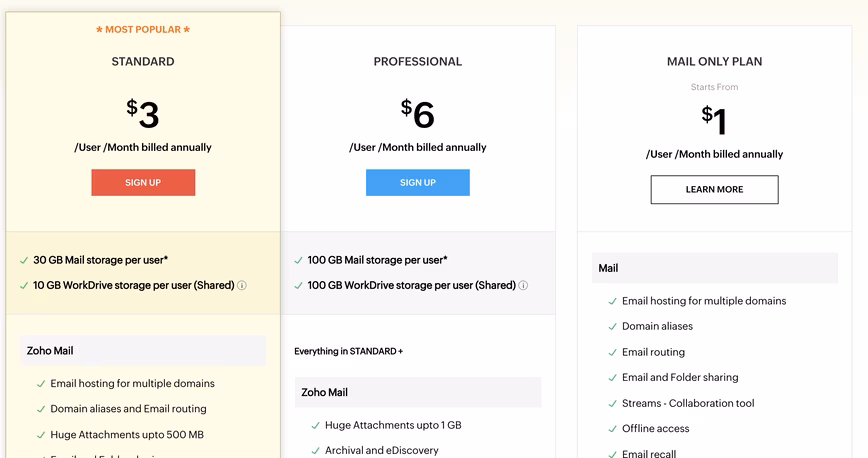
Task: Click the $3 price in Standard plan
Action: [x=143, y=114]
